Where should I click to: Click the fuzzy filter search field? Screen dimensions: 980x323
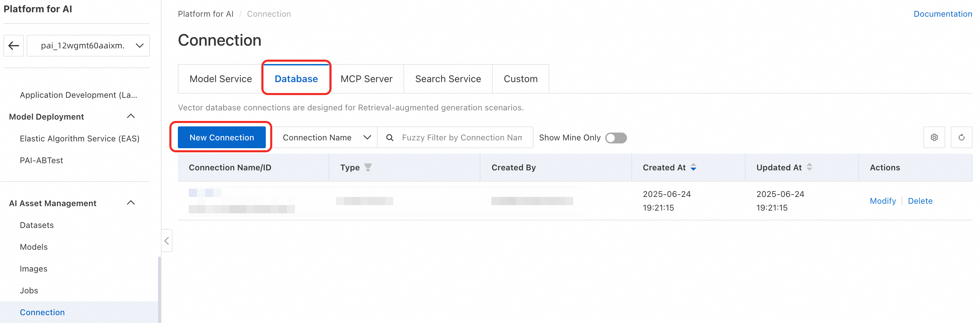pyautogui.click(x=462, y=138)
